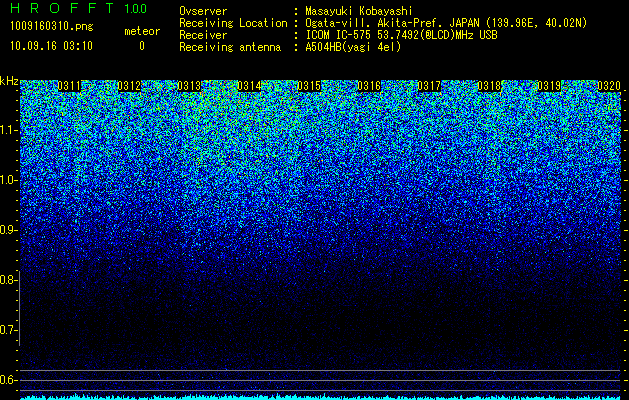Screen dimensions: 629x400
Task: Click the file name 1009160310.png
Action: [x=52, y=27]
